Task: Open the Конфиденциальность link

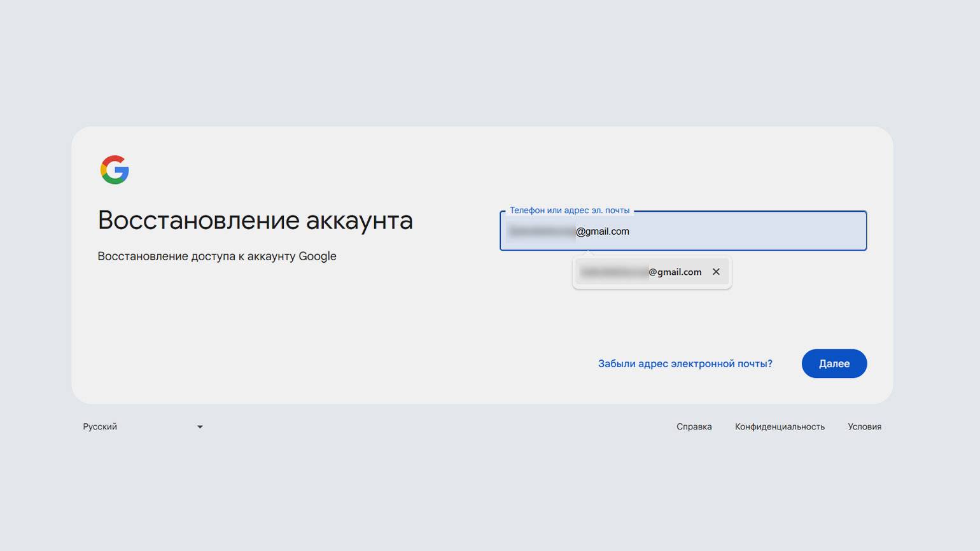Action: pyautogui.click(x=780, y=427)
